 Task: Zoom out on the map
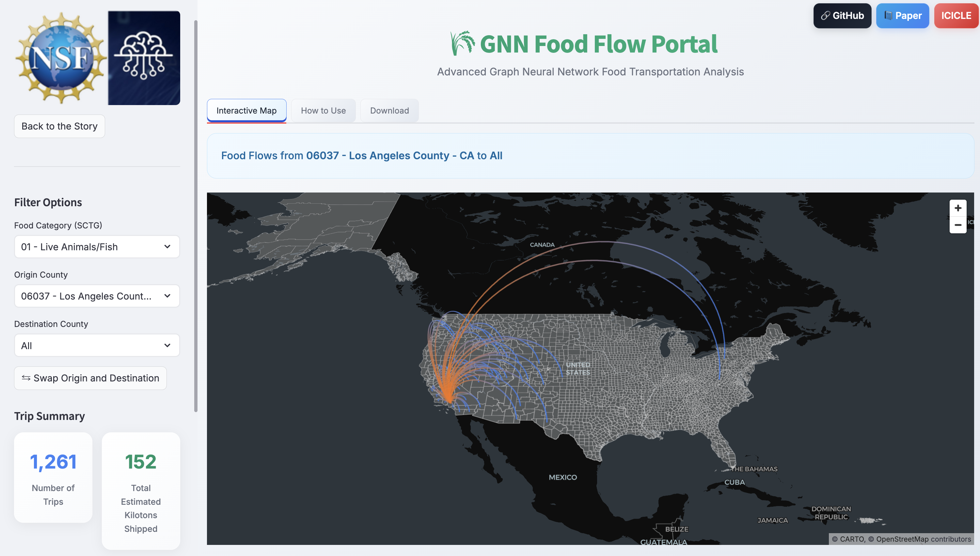[957, 225]
